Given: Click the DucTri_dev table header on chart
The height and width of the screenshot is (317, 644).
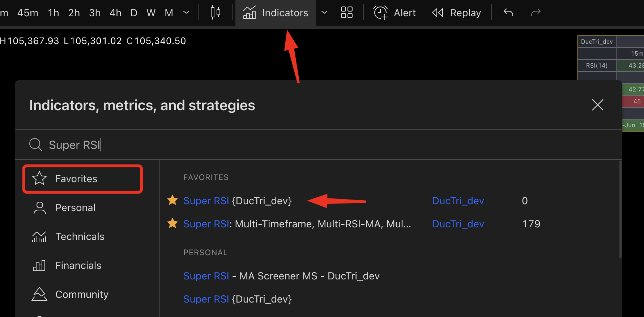Looking at the screenshot, I should point(597,42).
